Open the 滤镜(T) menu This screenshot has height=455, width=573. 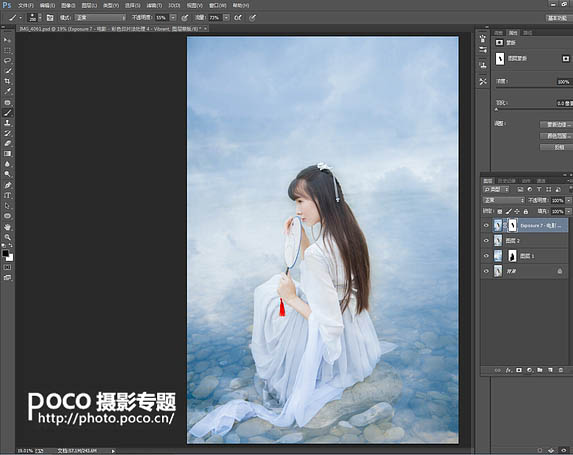[154, 5]
